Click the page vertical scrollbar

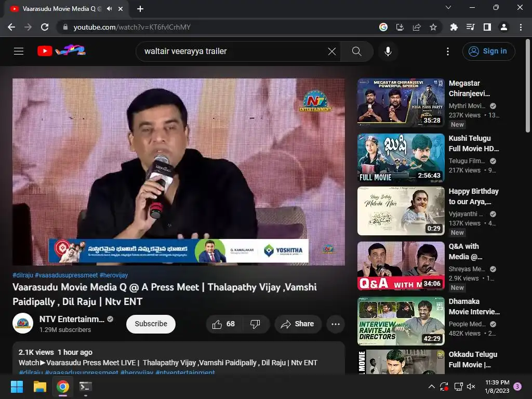(x=528, y=87)
